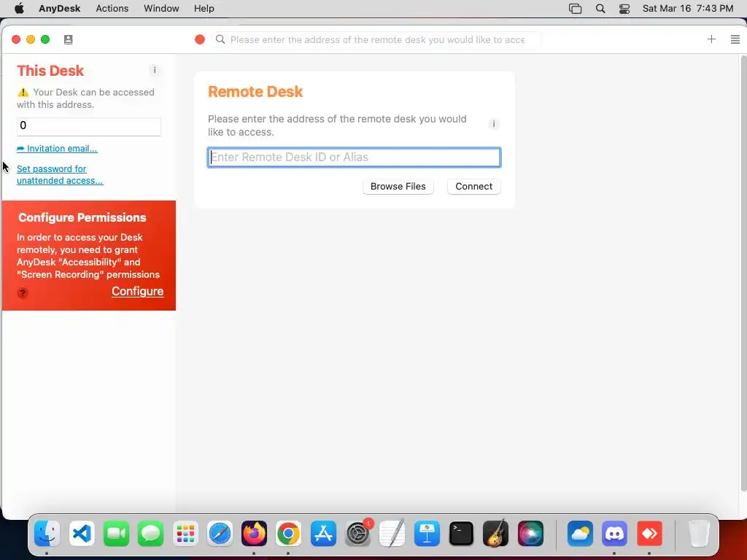Open Google Chrome from the Dock
The image size is (747, 560).
click(x=288, y=533)
